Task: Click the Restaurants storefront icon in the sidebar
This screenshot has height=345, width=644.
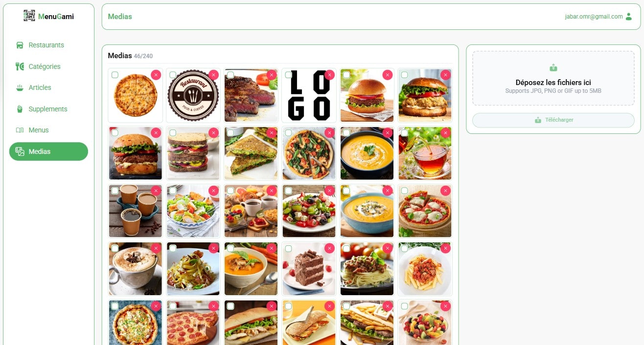Action: click(x=20, y=45)
